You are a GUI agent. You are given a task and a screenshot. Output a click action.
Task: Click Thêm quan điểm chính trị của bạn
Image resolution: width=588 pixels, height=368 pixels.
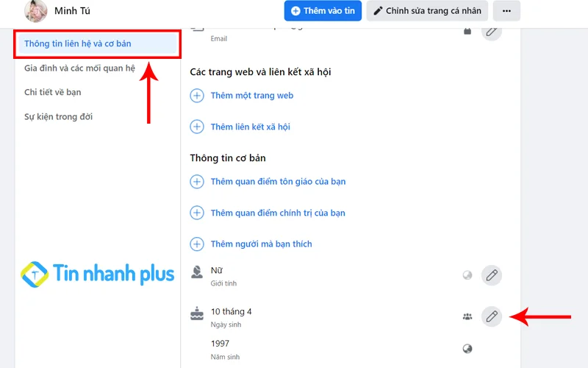pyautogui.click(x=278, y=213)
